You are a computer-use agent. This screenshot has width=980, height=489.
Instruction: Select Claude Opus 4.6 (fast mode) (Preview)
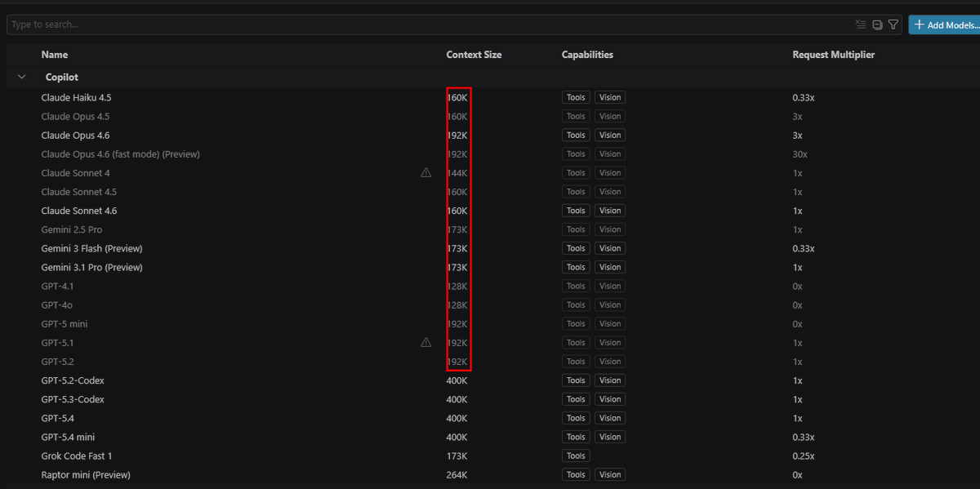(121, 154)
